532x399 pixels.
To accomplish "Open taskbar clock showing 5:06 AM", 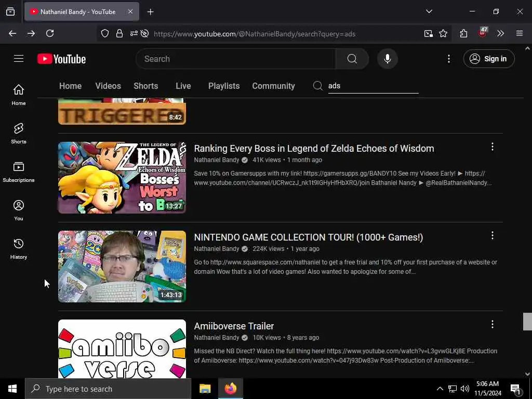I will click(x=487, y=389).
